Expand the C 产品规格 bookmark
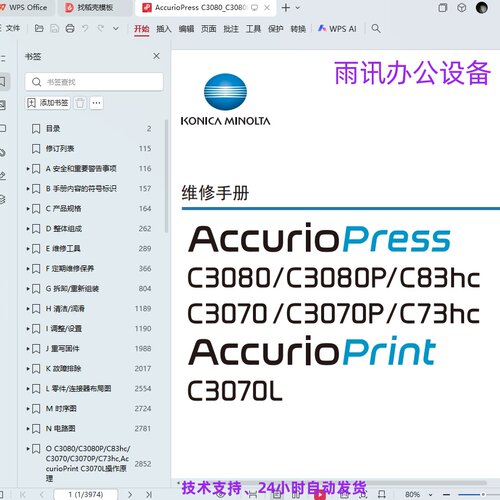The height and width of the screenshot is (500, 500). click(x=28, y=209)
